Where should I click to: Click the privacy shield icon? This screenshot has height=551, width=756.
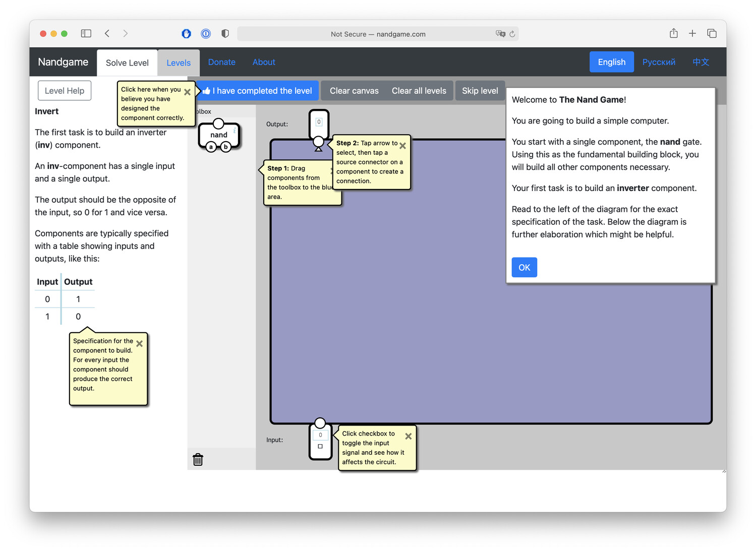tap(225, 33)
